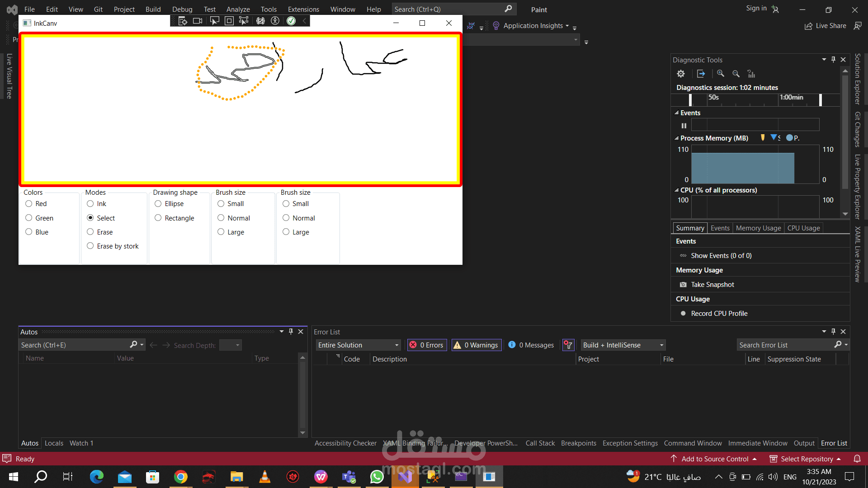Open the Build + IntelliSense dropdown
The width and height of the screenshot is (868, 488).
tap(623, 345)
